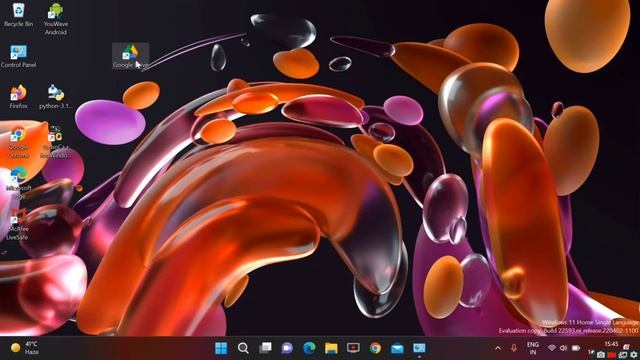Open the Windows Start menu
The width and height of the screenshot is (640, 360).
tap(221, 348)
